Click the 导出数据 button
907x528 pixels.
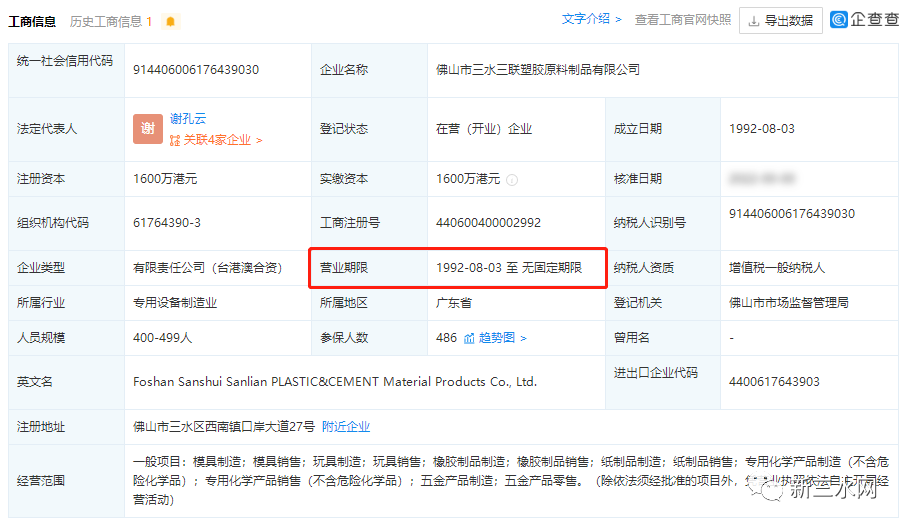pos(781,21)
